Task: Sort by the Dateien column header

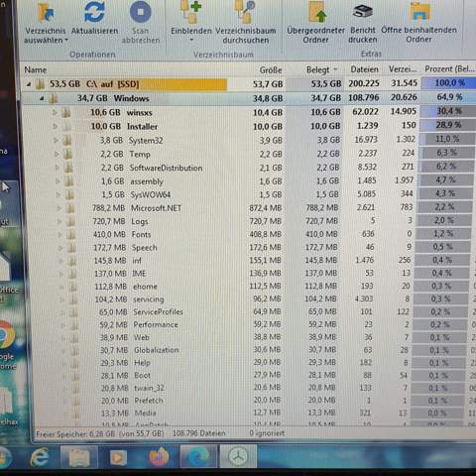Action: point(364,69)
